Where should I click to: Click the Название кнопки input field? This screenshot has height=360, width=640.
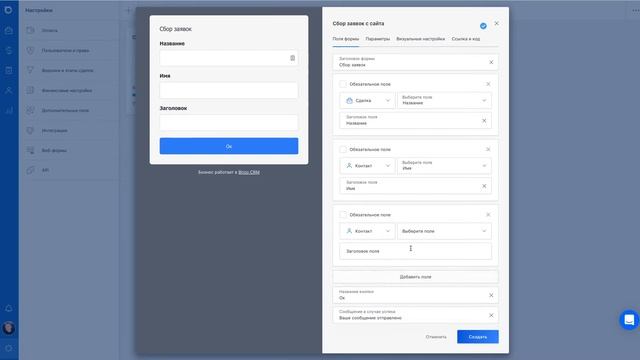[x=416, y=295]
